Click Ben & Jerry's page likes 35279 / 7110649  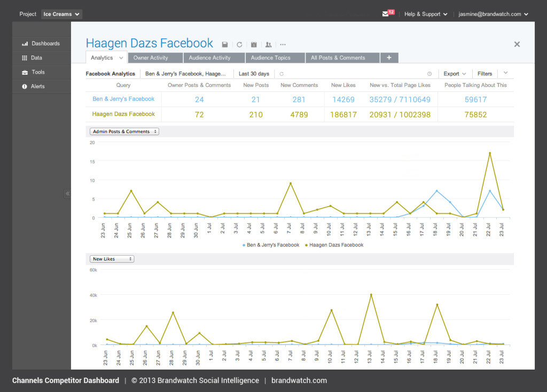400,100
